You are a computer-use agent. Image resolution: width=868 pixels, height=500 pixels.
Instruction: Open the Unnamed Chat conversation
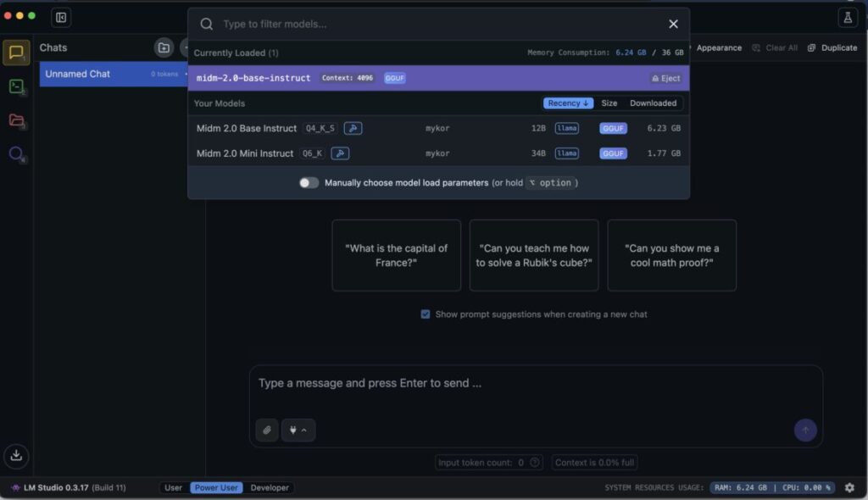pos(113,74)
